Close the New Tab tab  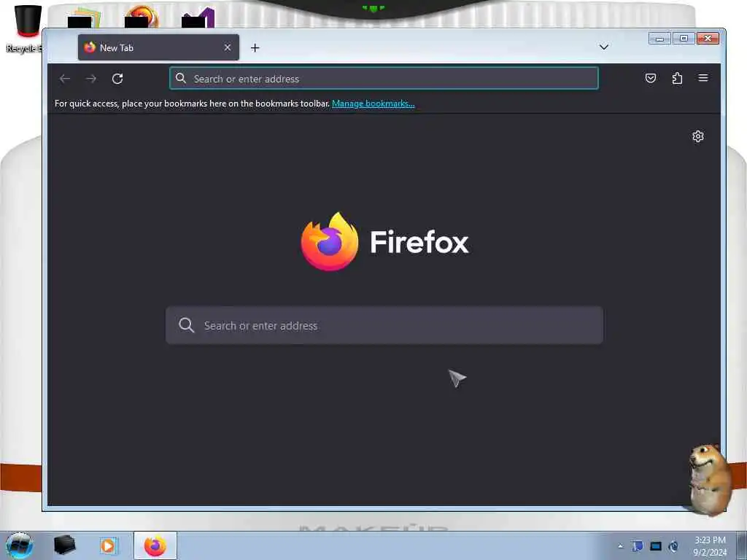pyautogui.click(x=228, y=47)
